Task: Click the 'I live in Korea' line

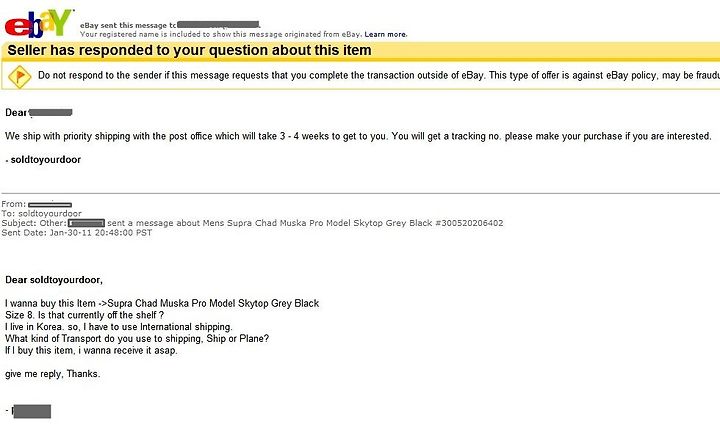Action: pos(118,327)
